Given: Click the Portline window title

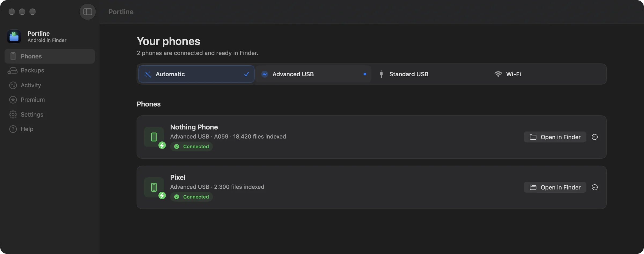Looking at the screenshot, I should [121, 12].
